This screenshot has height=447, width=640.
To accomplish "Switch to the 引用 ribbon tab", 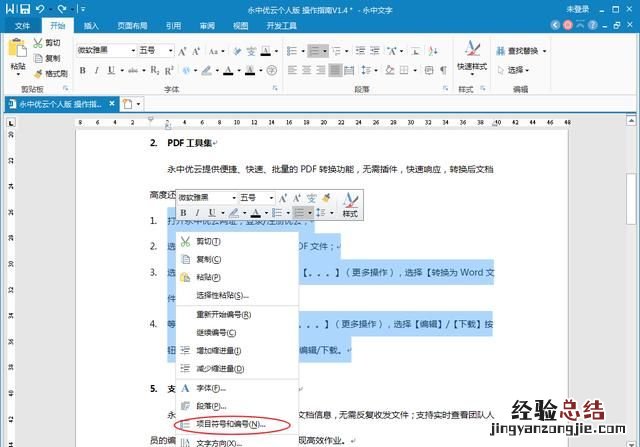I will (x=173, y=26).
